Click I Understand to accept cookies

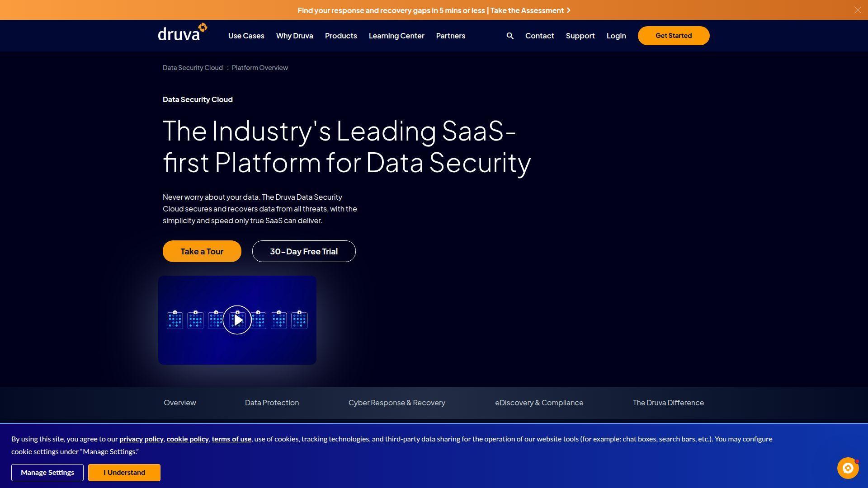pos(124,473)
